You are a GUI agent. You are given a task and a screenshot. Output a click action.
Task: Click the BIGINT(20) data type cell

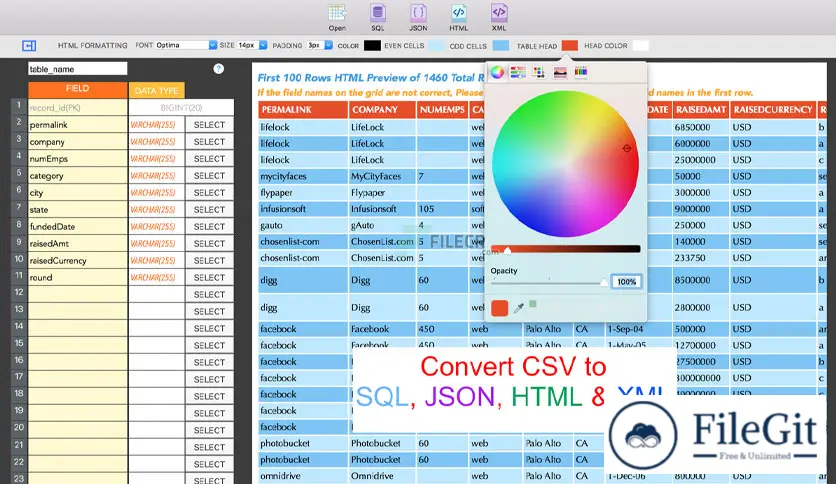coord(181,108)
